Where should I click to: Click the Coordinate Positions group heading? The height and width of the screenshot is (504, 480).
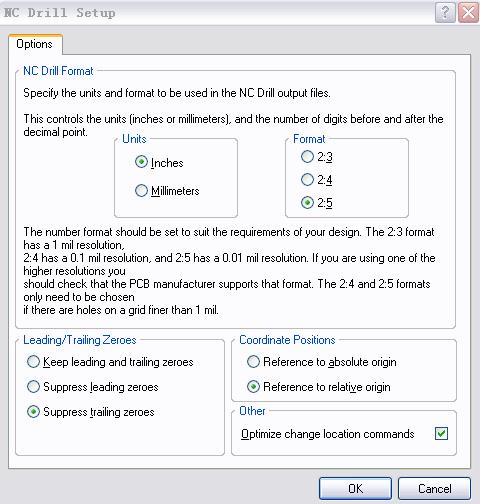click(x=287, y=340)
